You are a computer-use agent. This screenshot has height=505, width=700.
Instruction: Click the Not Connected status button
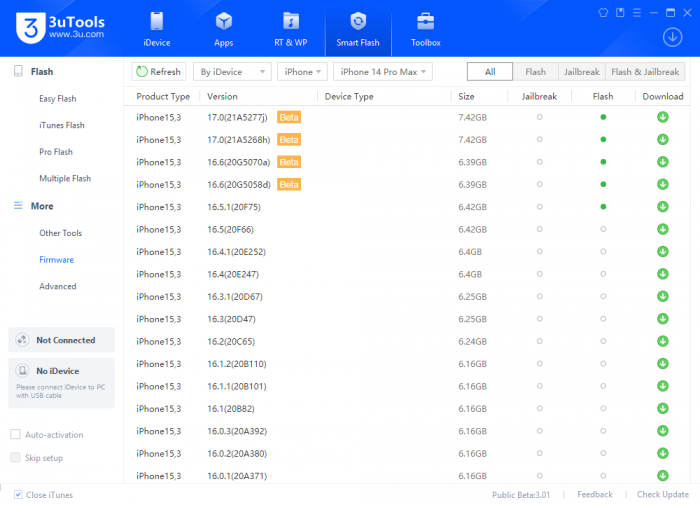[62, 340]
